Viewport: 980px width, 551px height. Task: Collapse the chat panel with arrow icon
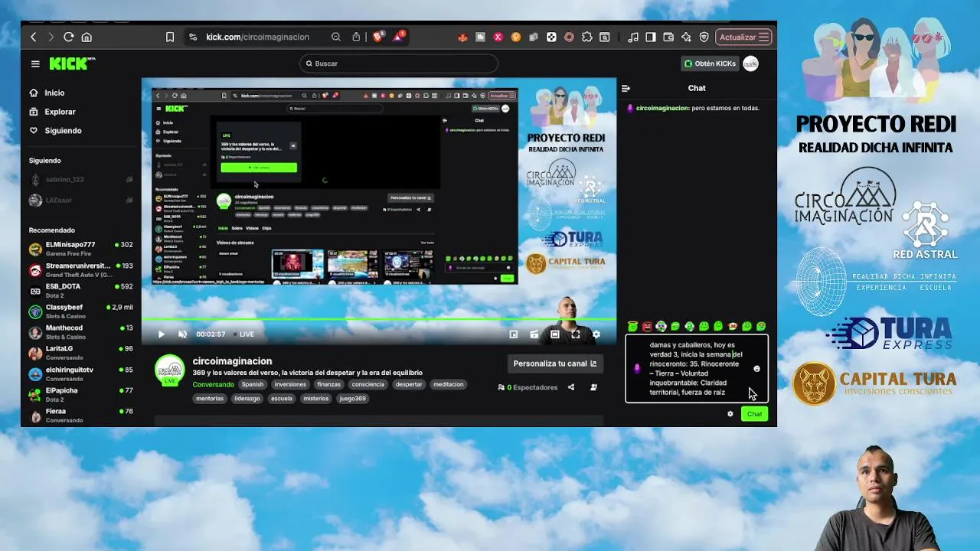coord(626,88)
